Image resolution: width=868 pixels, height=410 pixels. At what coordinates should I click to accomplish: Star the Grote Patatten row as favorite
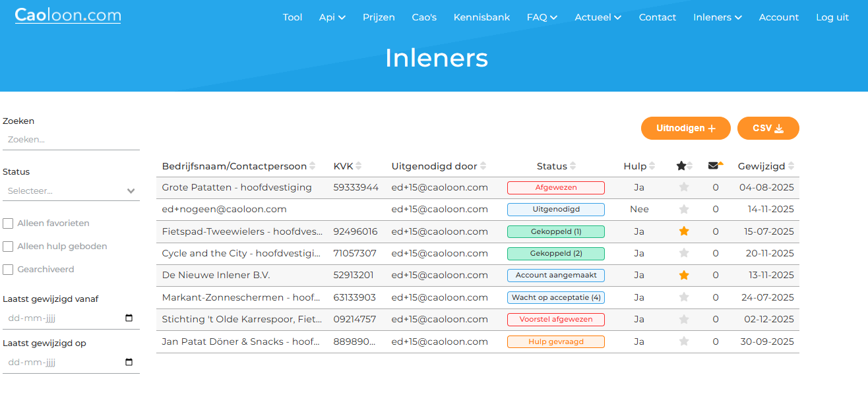point(684,187)
